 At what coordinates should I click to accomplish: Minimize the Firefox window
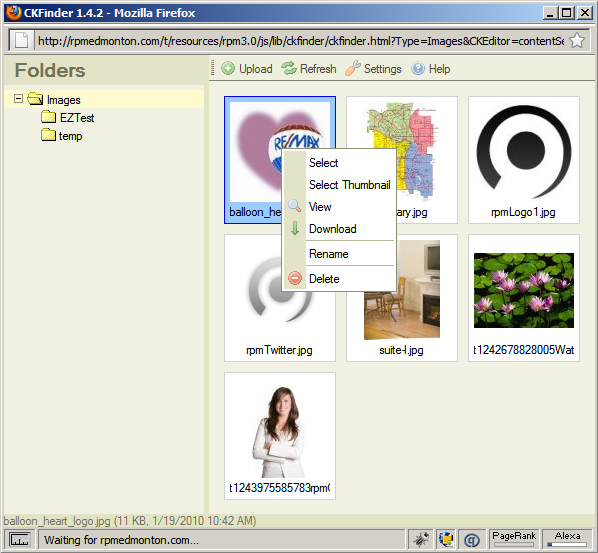pos(550,13)
